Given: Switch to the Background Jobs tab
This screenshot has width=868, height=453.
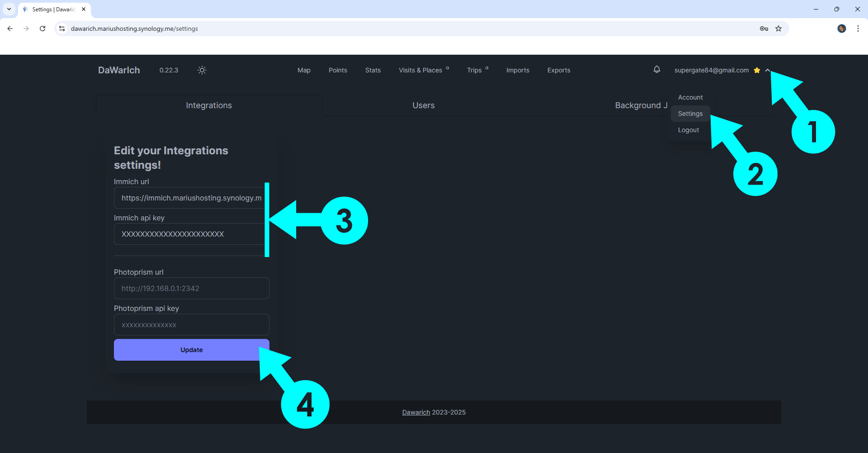Looking at the screenshot, I should (x=641, y=105).
